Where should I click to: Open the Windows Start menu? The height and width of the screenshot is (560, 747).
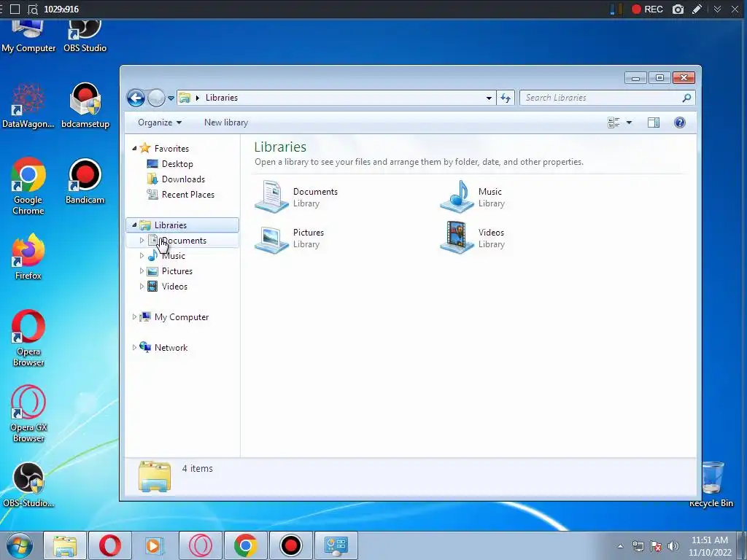click(20, 545)
